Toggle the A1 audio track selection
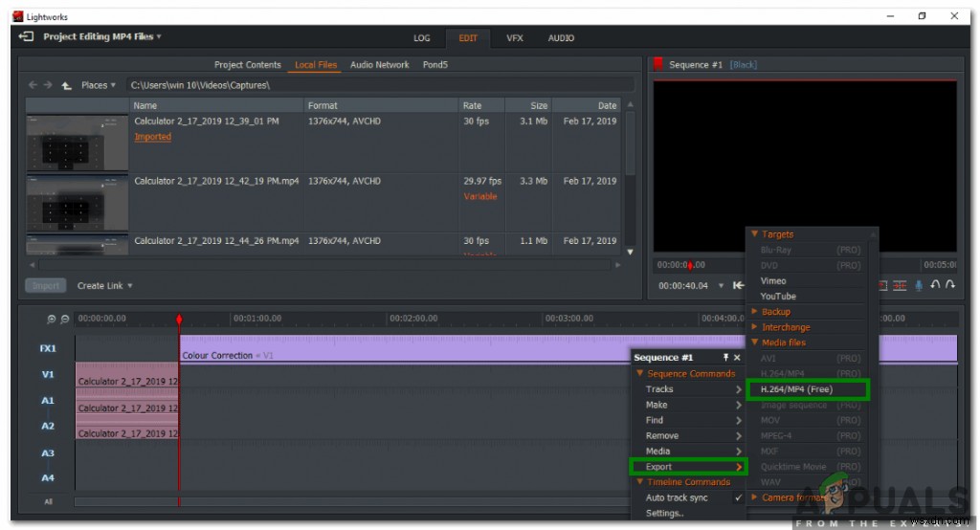Viewport: 980px width, 530px height. tap(47, 401)
